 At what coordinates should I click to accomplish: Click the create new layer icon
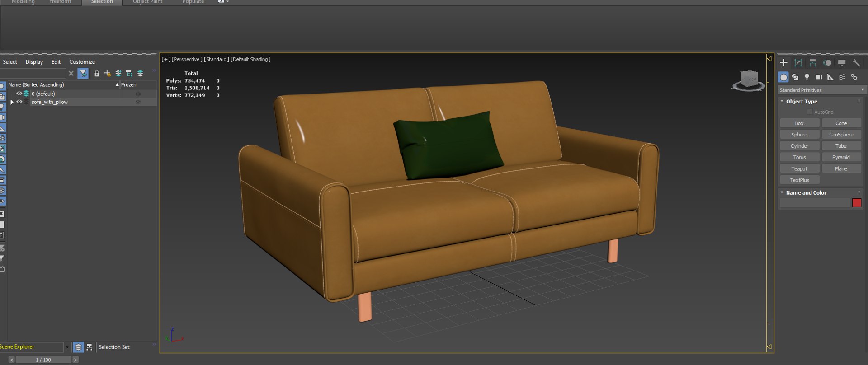point(108,73)
